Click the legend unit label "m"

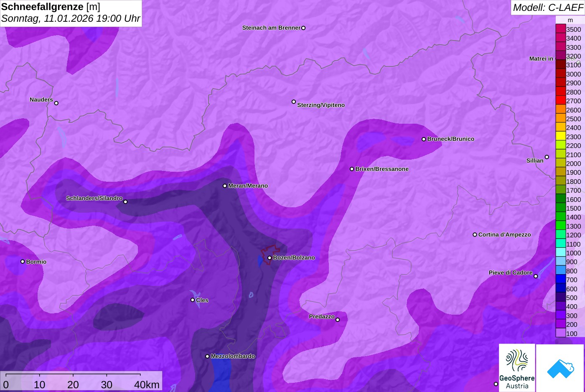point(570,20)
